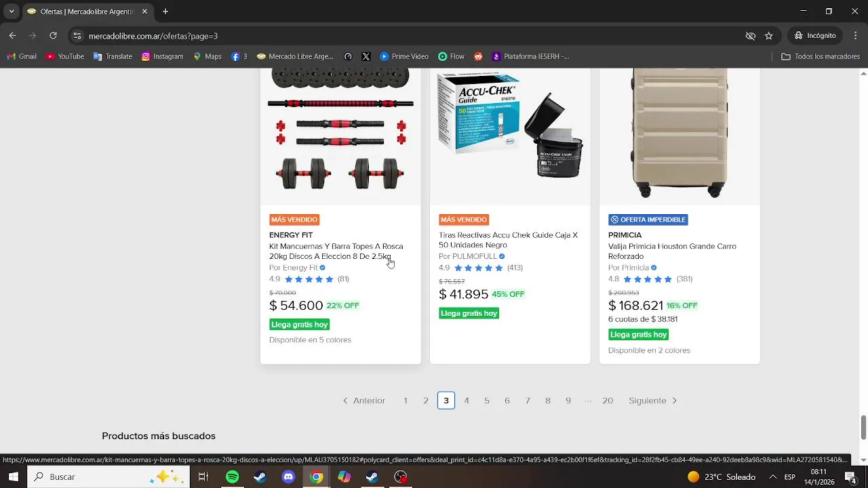
Task: Click the browser back arrow
Action: click(x=12, y=35)
